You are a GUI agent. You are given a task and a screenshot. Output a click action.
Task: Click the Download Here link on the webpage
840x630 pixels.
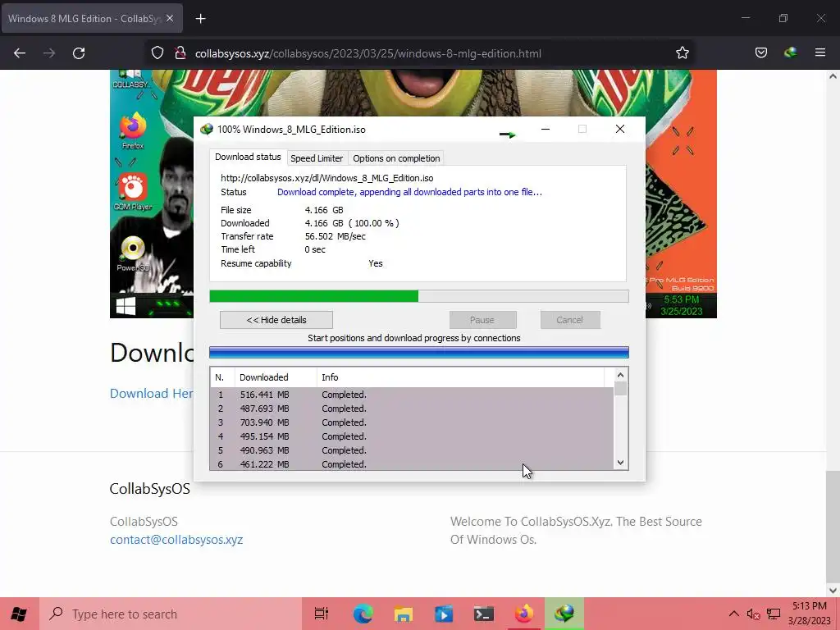(152, 394)
